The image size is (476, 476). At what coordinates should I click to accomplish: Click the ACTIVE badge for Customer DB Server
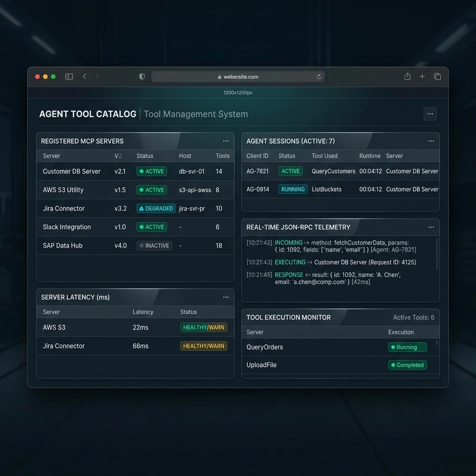152,171
